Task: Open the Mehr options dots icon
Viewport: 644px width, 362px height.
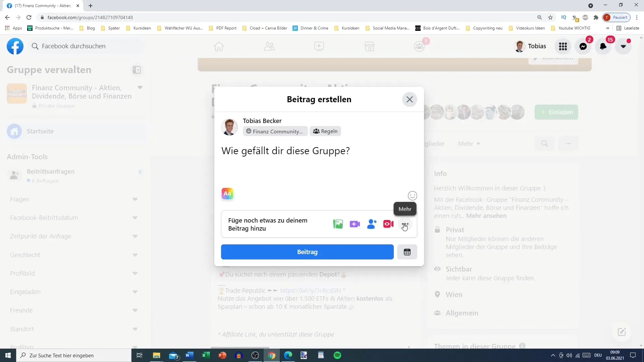Action: click(405, 224)
